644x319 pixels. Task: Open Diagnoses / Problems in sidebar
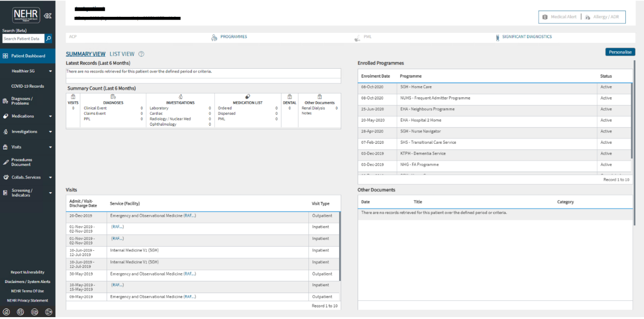click(x=22, y=101)
